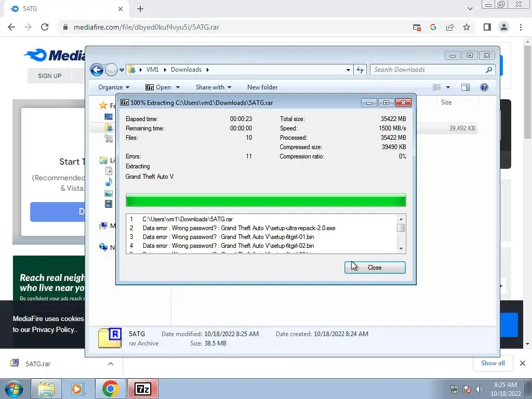The image size is (532, 399).
Task: Click green extraction progress bar
Action: pos(265,200)
